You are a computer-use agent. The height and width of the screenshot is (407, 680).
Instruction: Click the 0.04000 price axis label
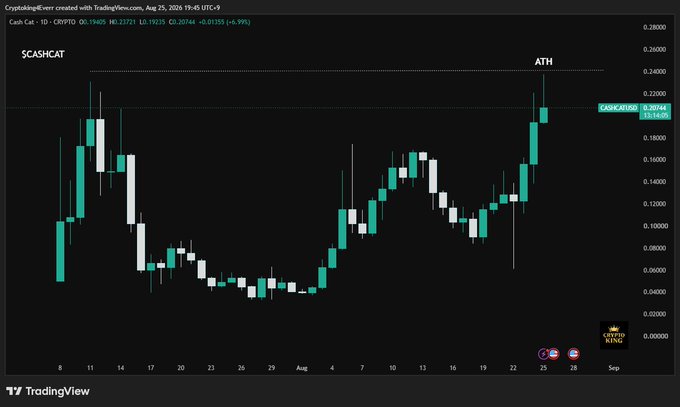(654, 292)
